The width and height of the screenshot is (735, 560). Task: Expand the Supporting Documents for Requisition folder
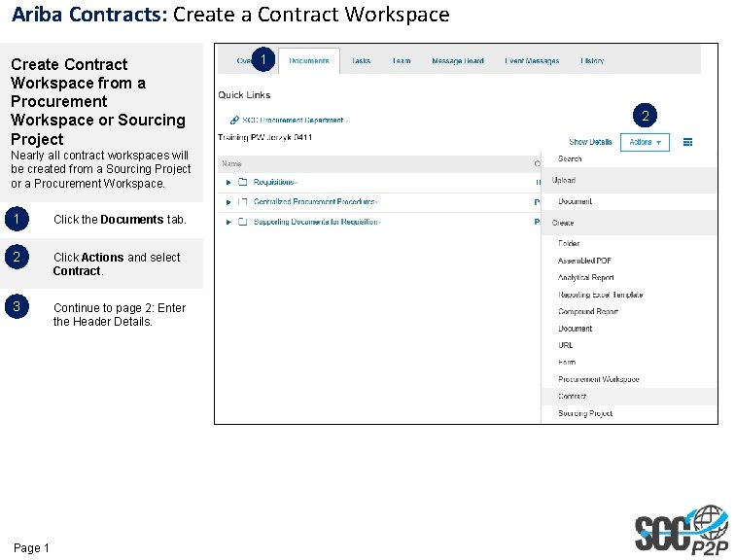click(x=228, y=222)
